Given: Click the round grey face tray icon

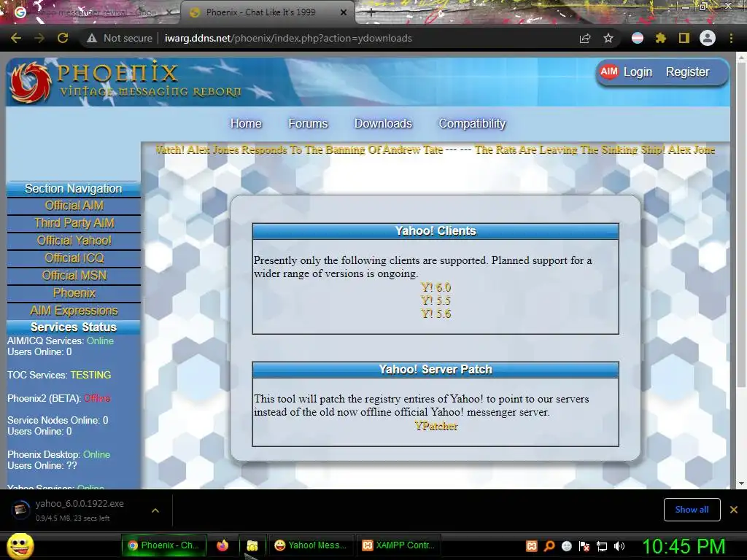Looking at the screenshot, I should click(x=566, y=545).
